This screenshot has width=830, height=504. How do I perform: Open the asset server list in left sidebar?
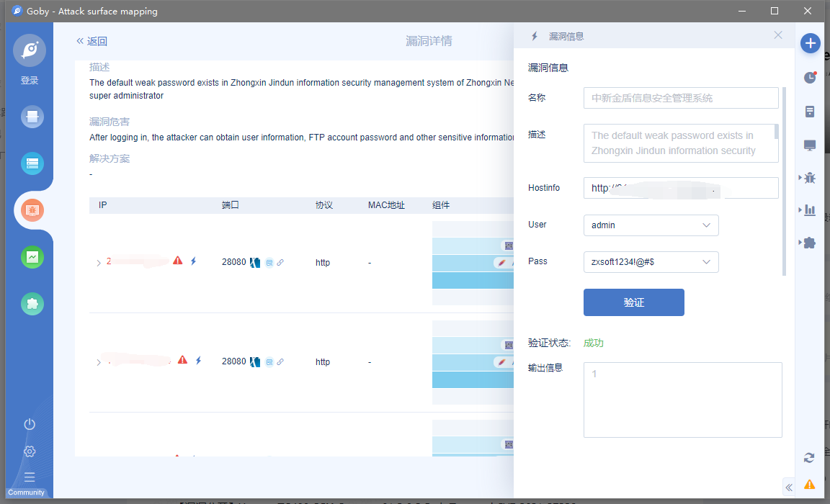click(x=32, y=164)
